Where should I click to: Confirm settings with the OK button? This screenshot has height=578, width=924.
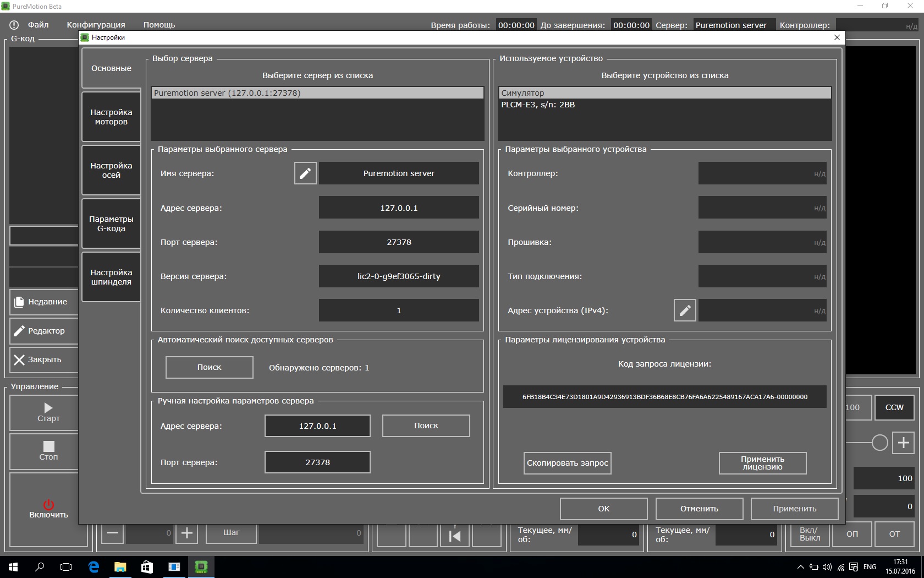click(x=604, y=509)
